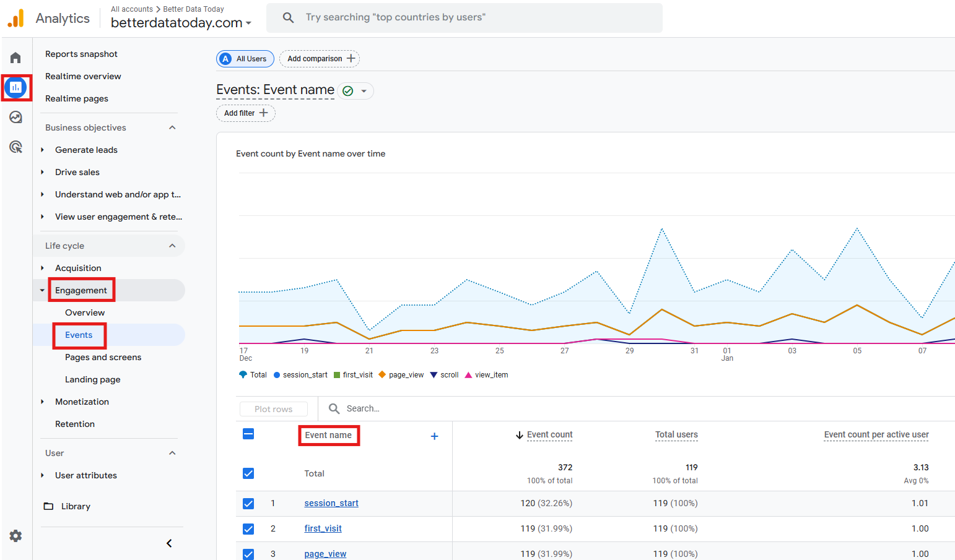
Task: Collapse the Business objectives section
Action: (x=172, y=127)
